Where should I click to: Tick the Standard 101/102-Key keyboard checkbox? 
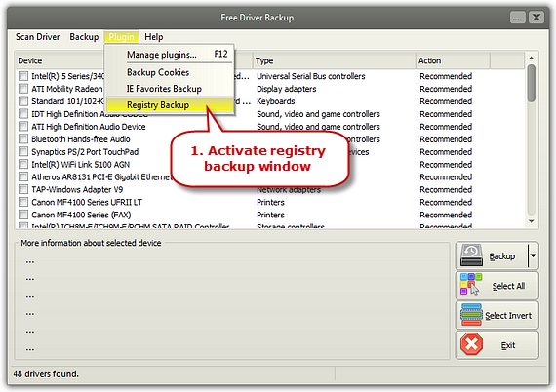click(x=23, y=101)
